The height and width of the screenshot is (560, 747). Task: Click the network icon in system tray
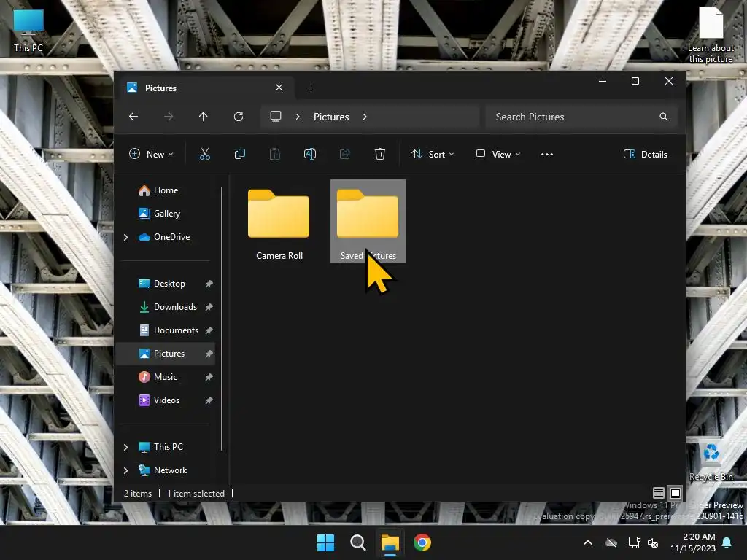635,542
